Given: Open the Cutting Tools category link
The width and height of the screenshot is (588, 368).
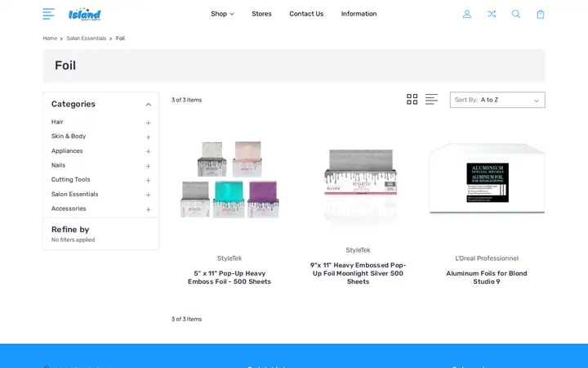Looking at the screenshot, I should [70, 179].
